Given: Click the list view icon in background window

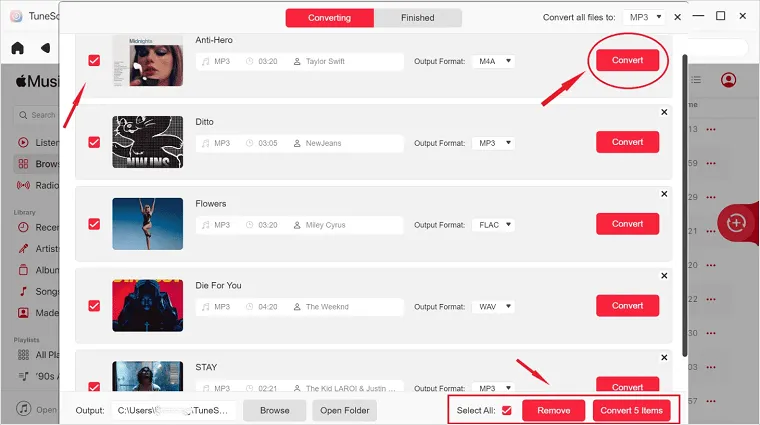Looking at the screenshot, I should click(x=696, y=79).
